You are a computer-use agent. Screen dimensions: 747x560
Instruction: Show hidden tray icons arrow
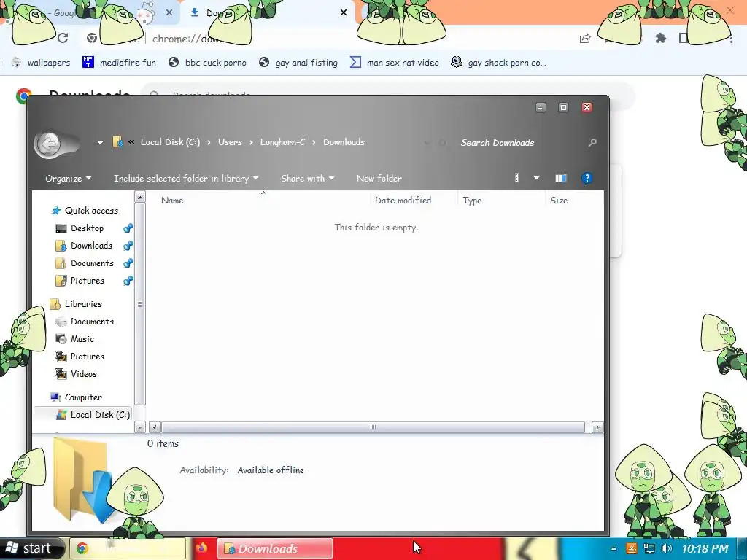tap(613, 548)
